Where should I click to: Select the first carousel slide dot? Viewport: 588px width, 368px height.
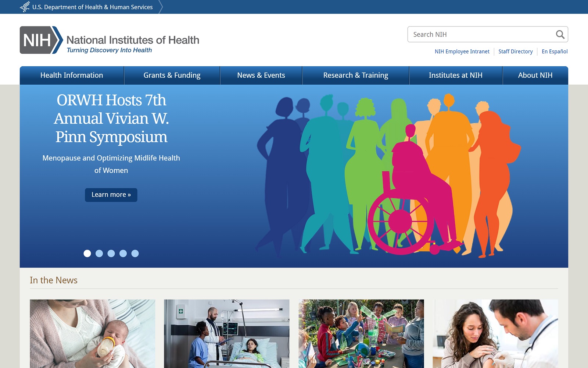coord(87,254)
